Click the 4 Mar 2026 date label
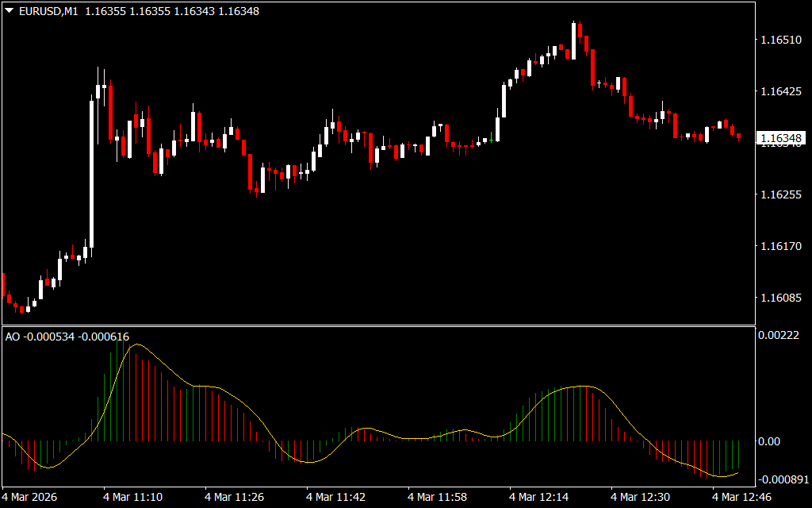The width and height of the screenshot is (812, 508). (x=31, y=497)
